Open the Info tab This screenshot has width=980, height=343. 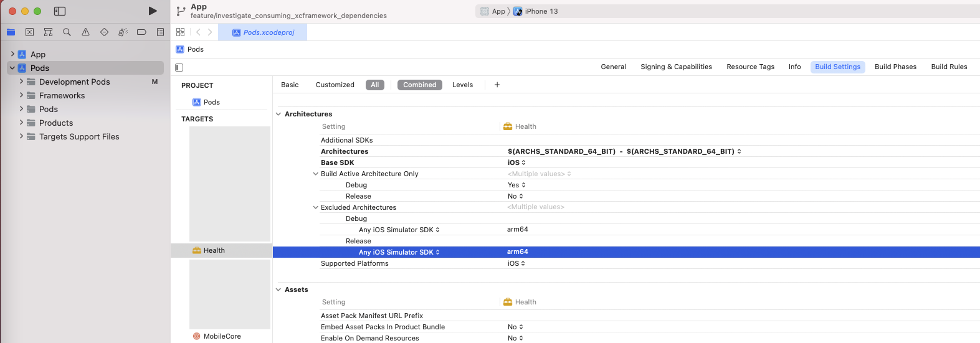point(794,67)
